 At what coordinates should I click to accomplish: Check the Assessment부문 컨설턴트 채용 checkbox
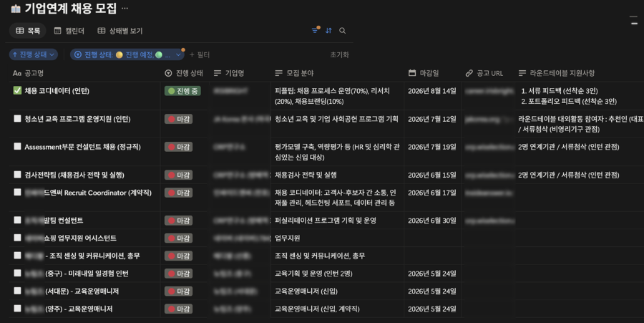point(17,146)
